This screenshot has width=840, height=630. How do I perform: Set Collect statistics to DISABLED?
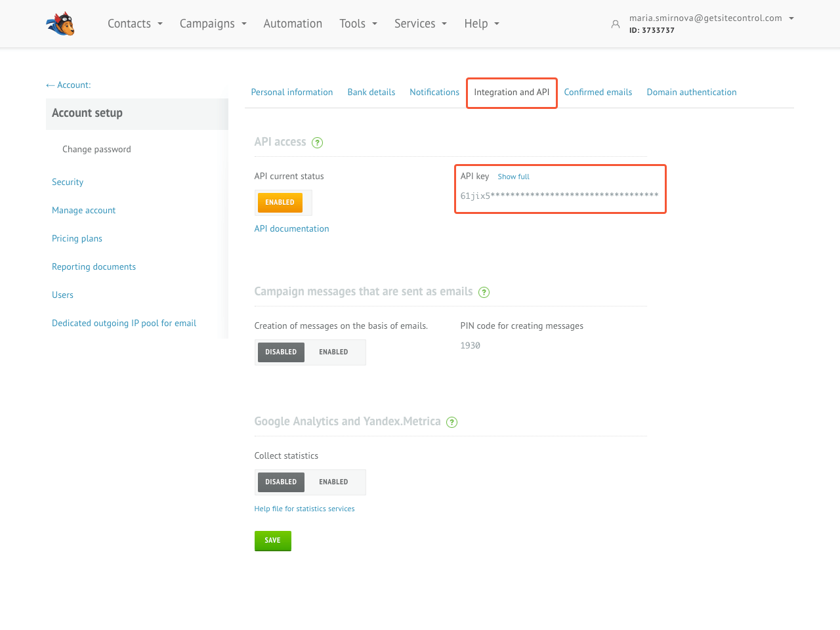pos(281,482)
